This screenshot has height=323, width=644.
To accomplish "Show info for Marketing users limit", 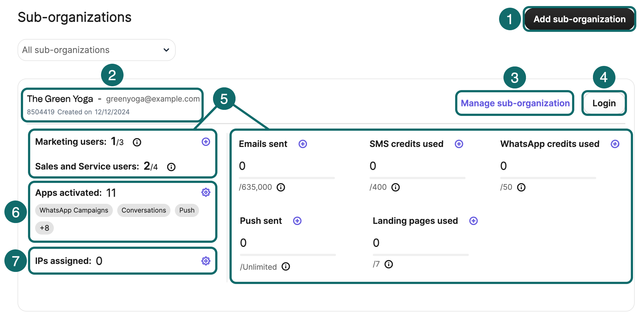I will coord(137,142).
